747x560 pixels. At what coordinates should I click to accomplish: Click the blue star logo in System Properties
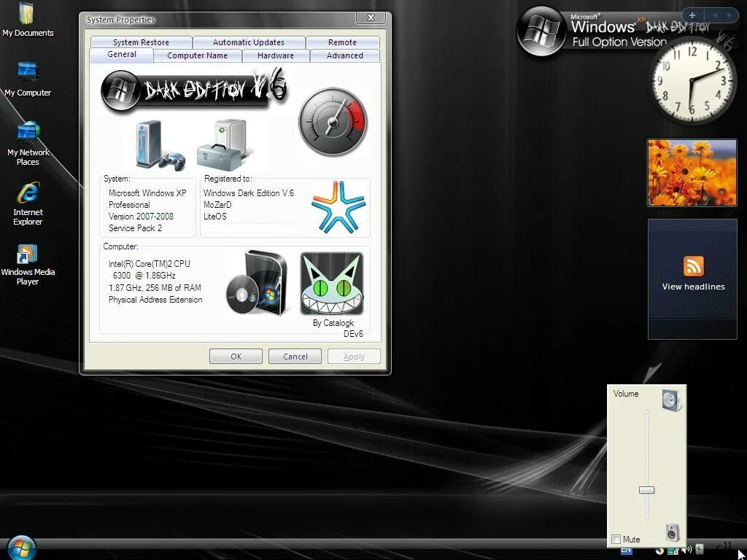coord(338,207)
